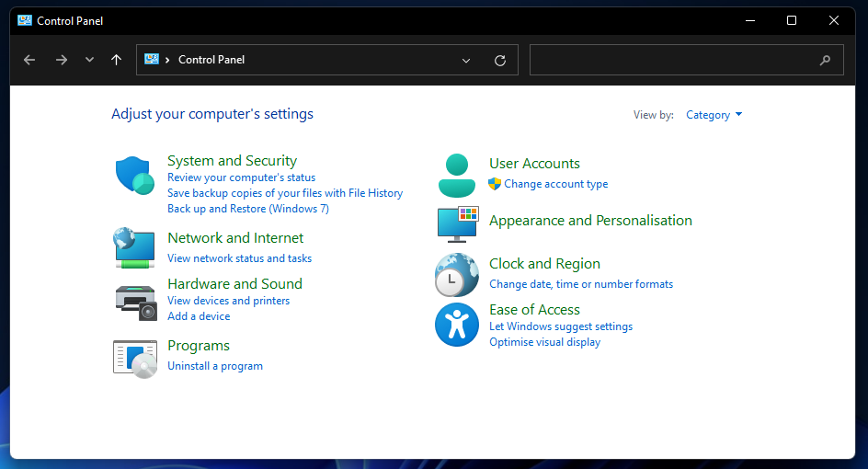Refresh the Control Panel address bar
Screen dimensions: 868x469
(x=500, y=60)
